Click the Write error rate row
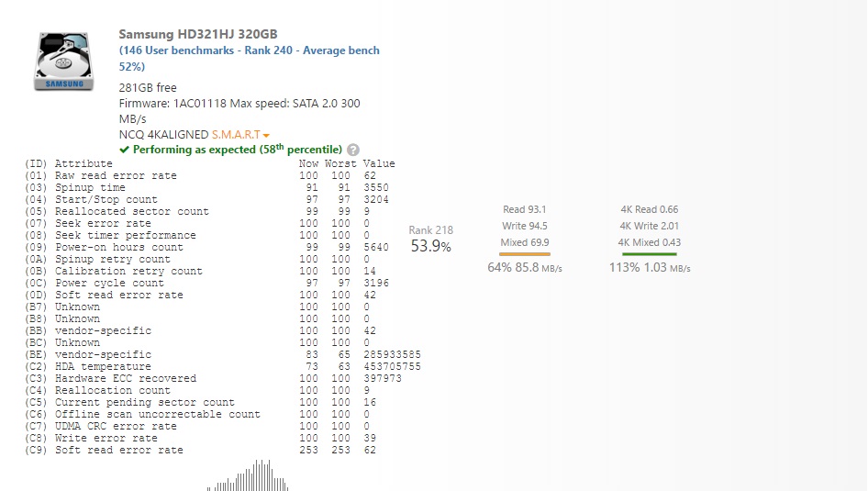Image resolution: width=868 pixels, height=491 pixels. click(x=200, y=438)
